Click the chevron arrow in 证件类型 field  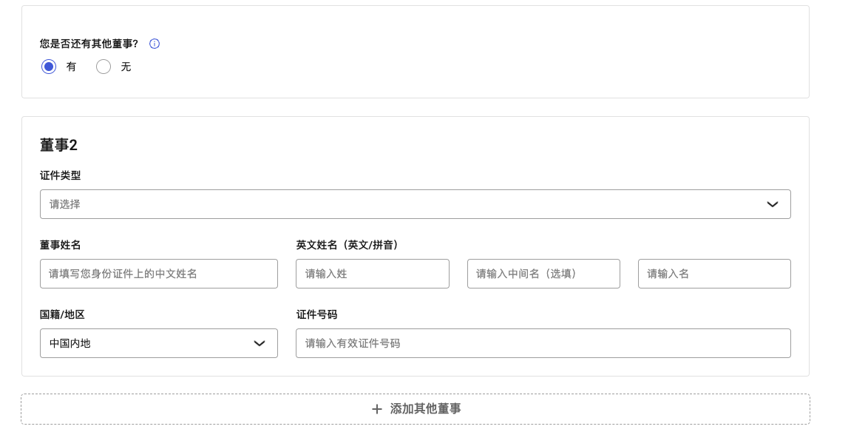pos(773,204)
